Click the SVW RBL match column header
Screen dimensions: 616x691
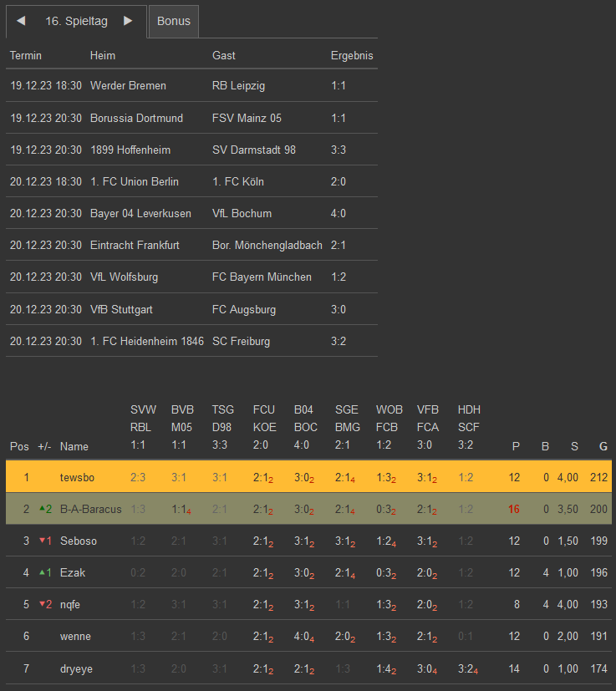pos(143,427)
